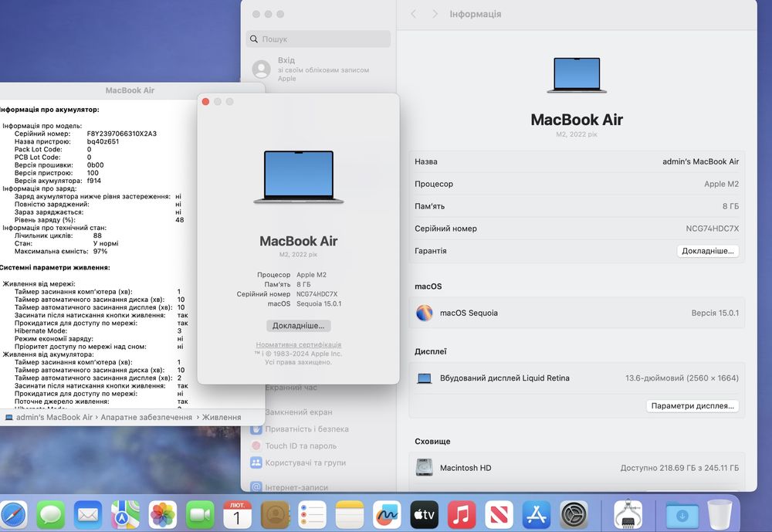Open the Trash in the dock
The image size is (772, 532).
(720, 515)
